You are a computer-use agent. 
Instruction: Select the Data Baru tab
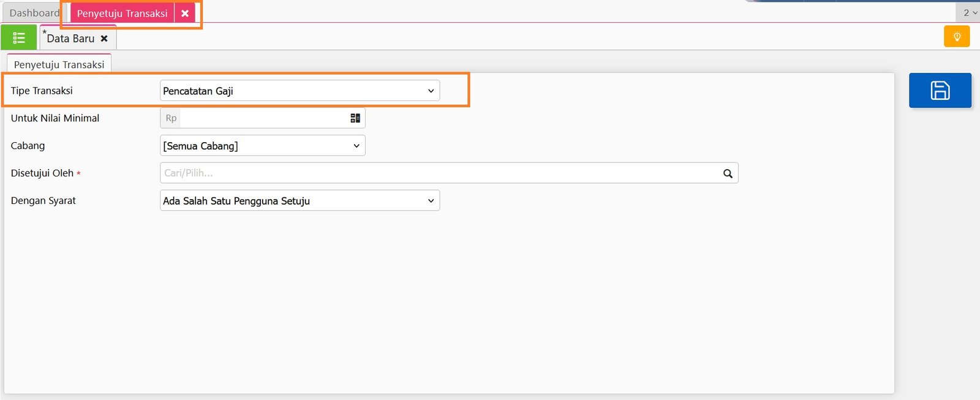click(x=70, y=39)
